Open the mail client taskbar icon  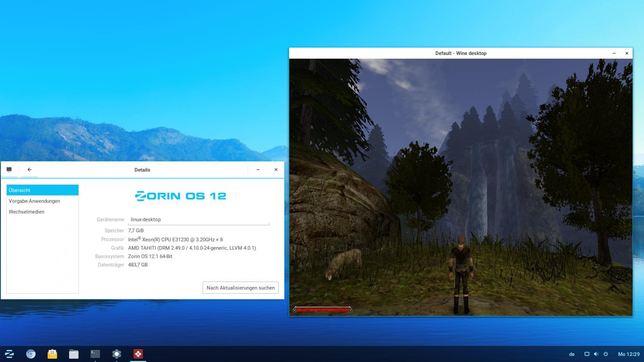pos(52,354)
